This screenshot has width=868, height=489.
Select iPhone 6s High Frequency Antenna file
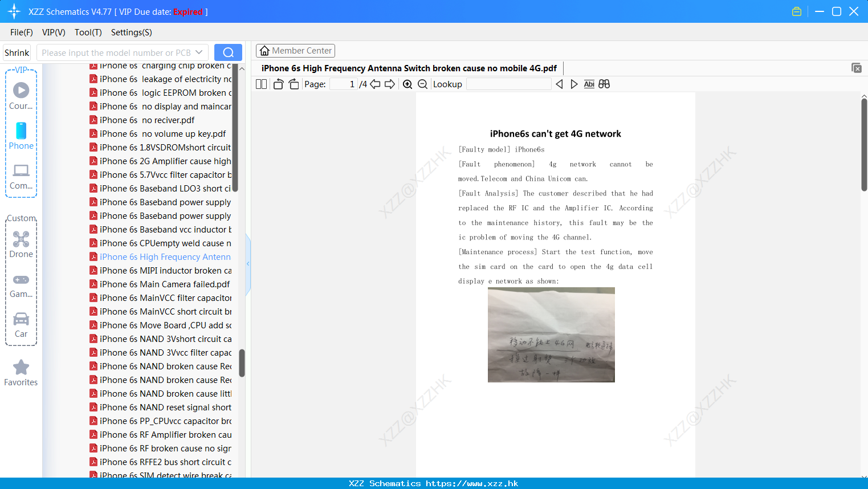click(160, 257)
